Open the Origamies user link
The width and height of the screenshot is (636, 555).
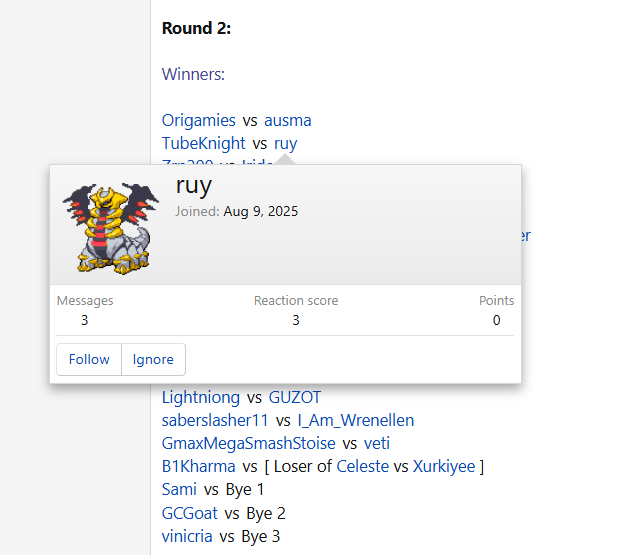pos(199,120)
